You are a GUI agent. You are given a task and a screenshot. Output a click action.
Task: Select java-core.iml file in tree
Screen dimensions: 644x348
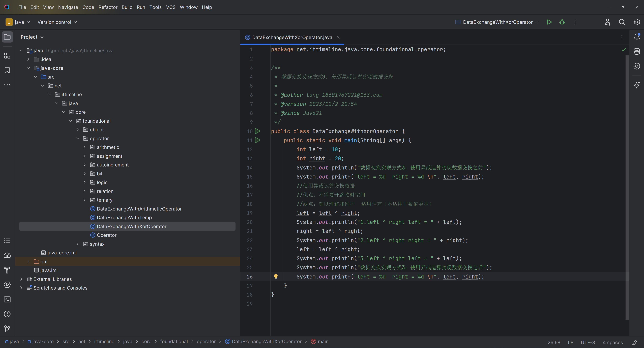coord(62,253)
